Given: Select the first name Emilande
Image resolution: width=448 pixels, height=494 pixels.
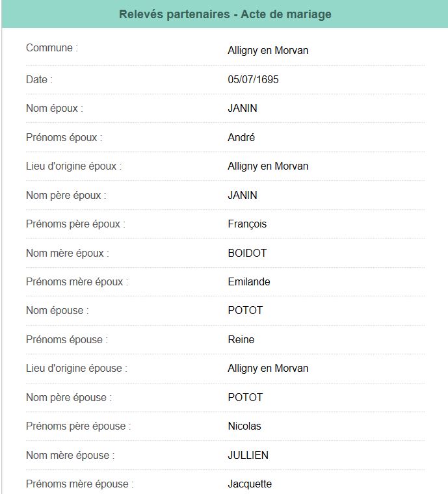Looking at the screenshot, I should [249, 282].
